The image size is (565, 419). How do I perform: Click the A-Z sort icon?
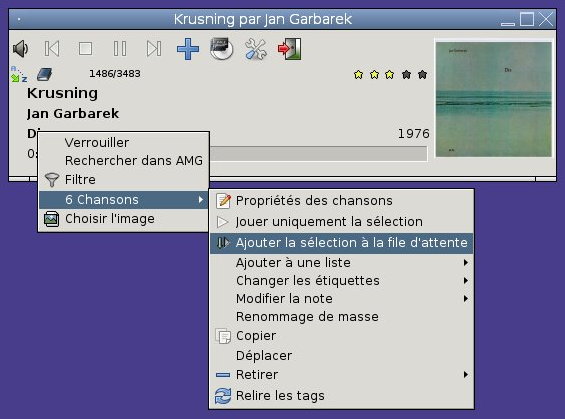(19, 74)
